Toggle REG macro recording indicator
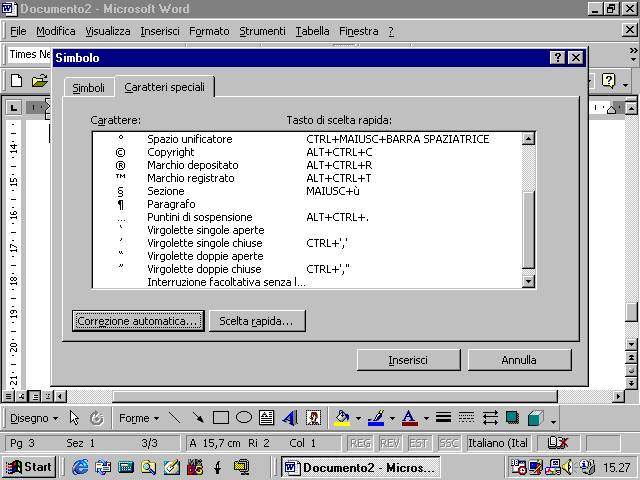Viewport: 640px width, 480px height. [360, 443]
